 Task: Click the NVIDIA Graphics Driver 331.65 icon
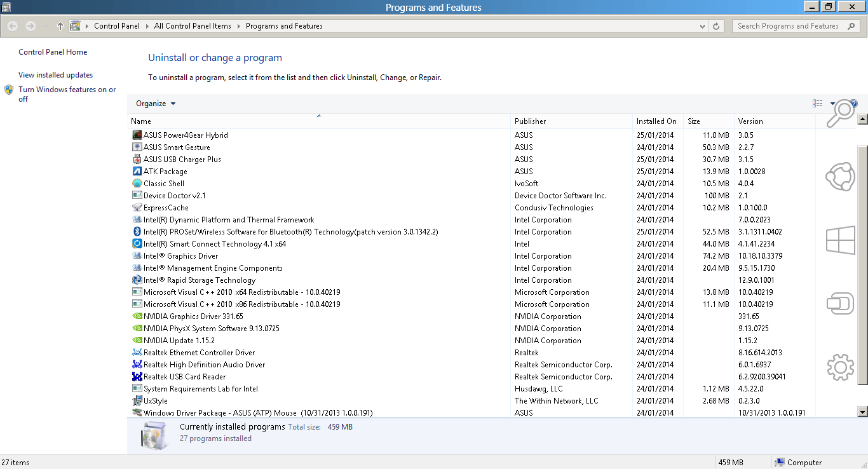[137, 316]
